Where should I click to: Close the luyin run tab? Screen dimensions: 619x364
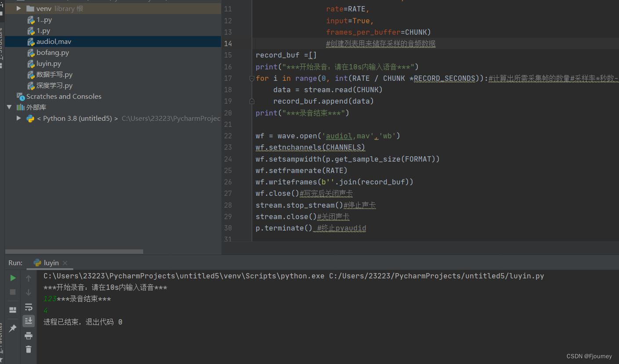65,263
